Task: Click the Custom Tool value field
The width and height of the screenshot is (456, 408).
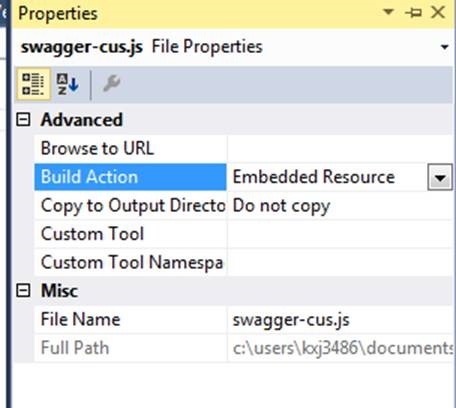Action: [x=340, y=234]
